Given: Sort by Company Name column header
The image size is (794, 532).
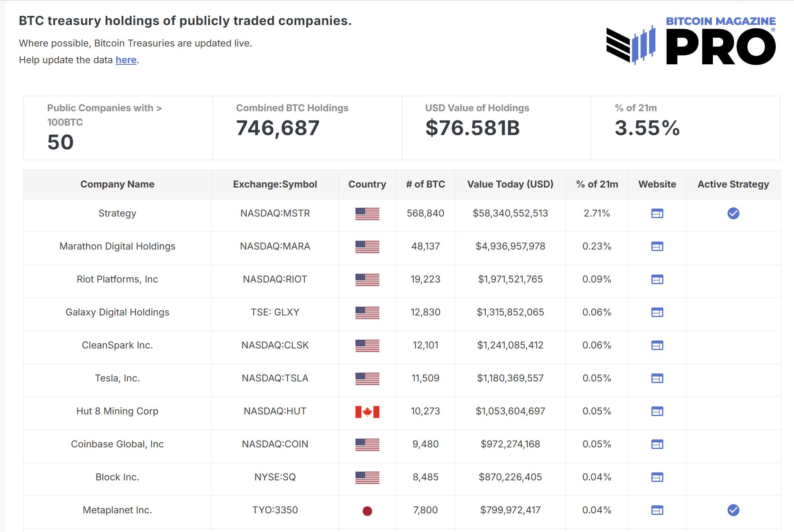Looking at the screenshot, I should (117, 184).
